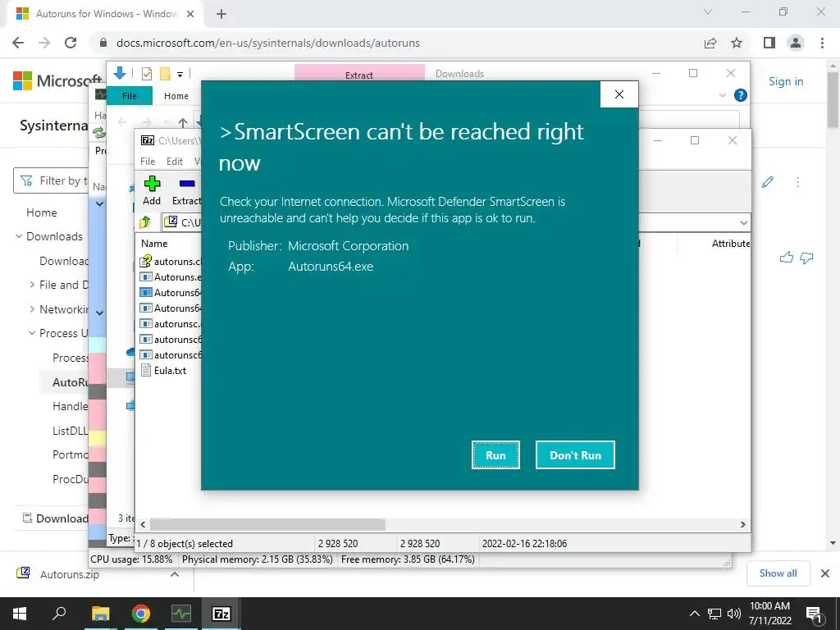
Task: Click the taskbar search icon
Action: click(59, 614)
